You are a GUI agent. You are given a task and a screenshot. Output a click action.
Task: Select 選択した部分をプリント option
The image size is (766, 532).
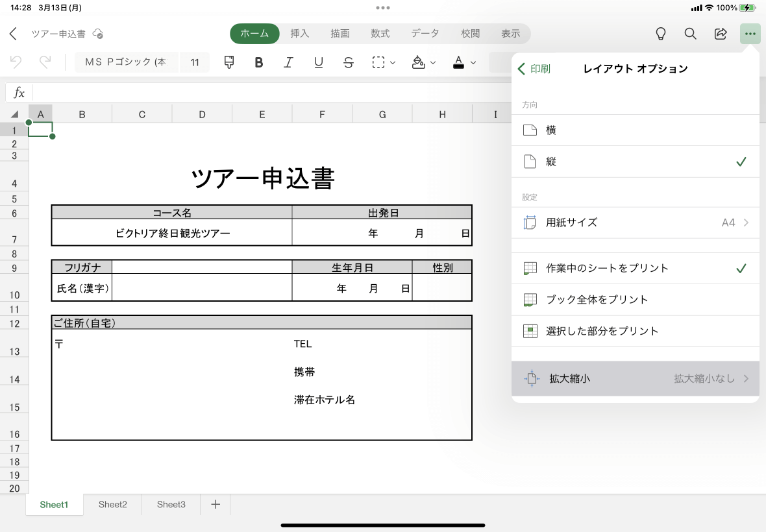[635, 331]
